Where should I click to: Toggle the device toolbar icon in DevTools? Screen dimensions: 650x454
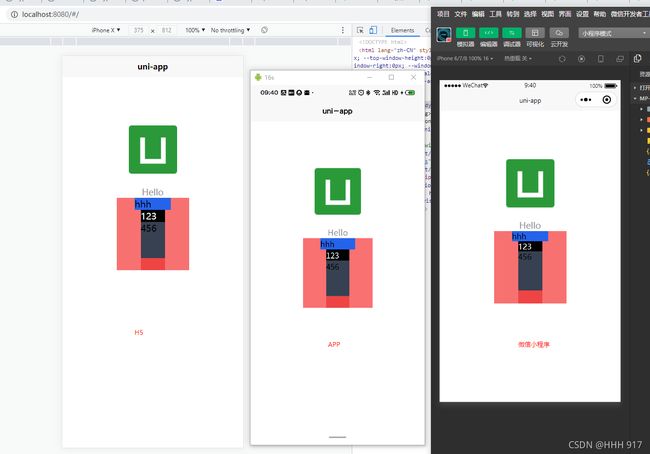tap(373, 30)
